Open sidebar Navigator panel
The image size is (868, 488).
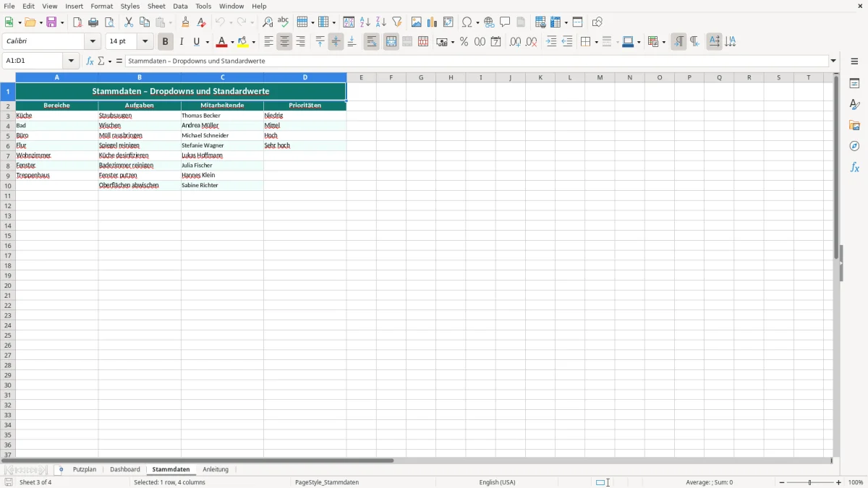coord(854,147)
